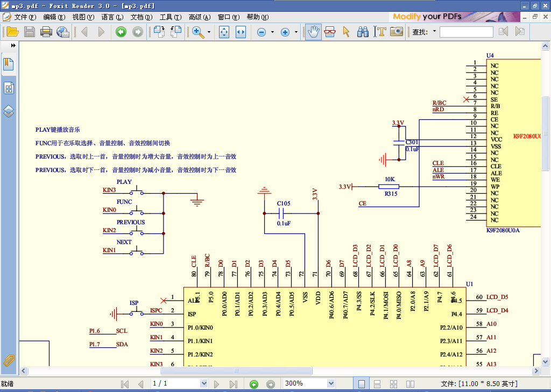
Task: Print the PDF using the printer icon
Action: coord(46,32)
